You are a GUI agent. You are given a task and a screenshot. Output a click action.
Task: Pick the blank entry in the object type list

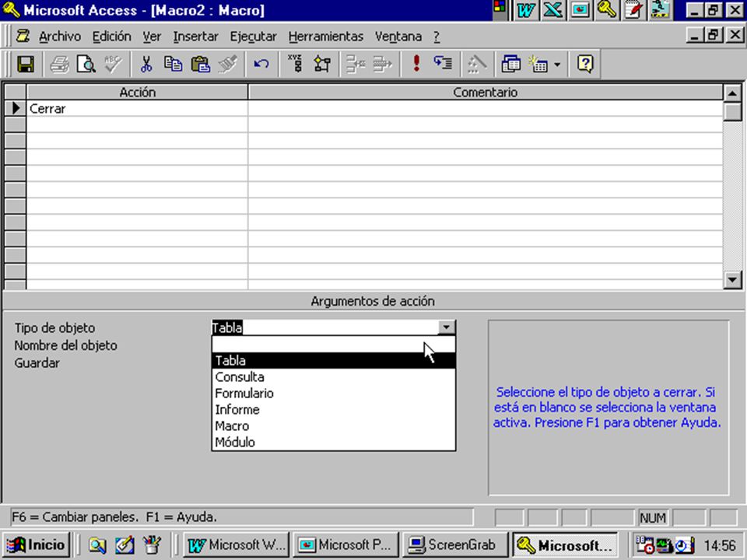[x=334, y=344]
